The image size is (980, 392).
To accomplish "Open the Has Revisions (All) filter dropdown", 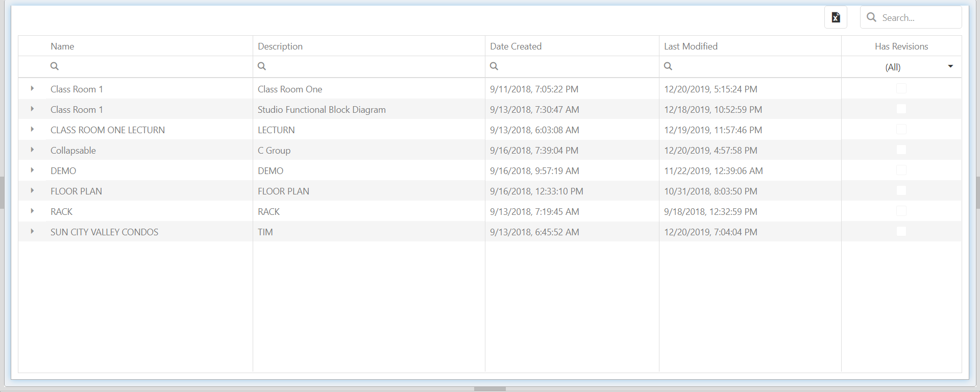I will click(x=950, y=67).
